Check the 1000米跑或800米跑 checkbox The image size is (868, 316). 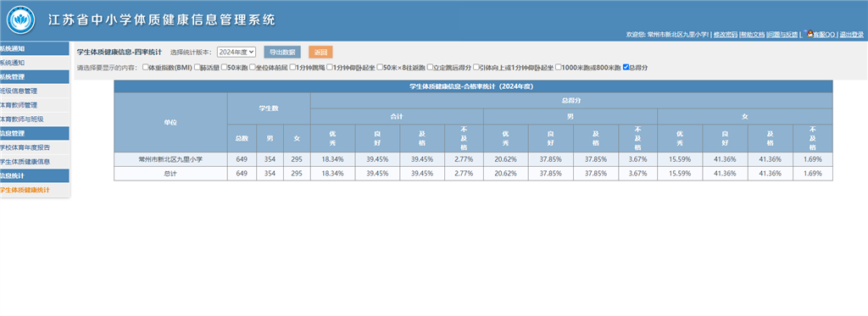click(558, 68)
